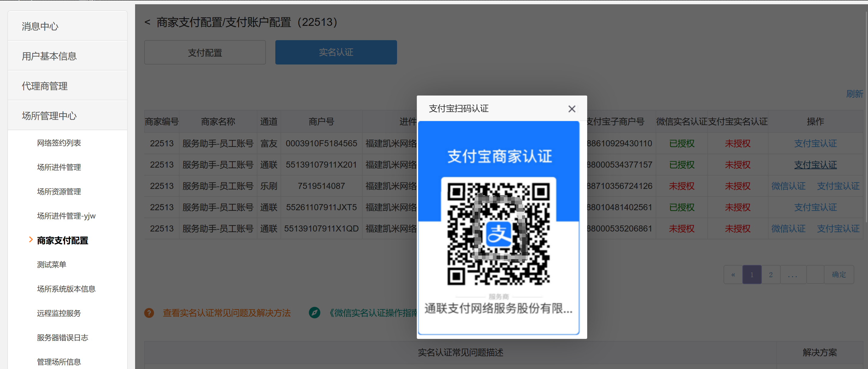The width and height of the screenshot is (868, 369).
Task: Click the 通道 column header
Action: tap(269, 122)
